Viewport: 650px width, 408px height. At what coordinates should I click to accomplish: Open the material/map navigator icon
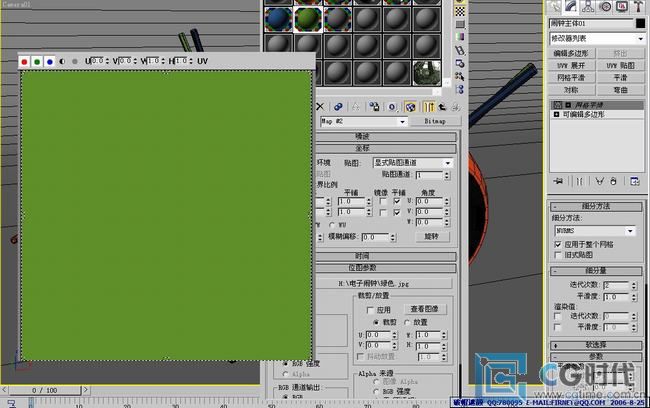[x=460, y=89]
